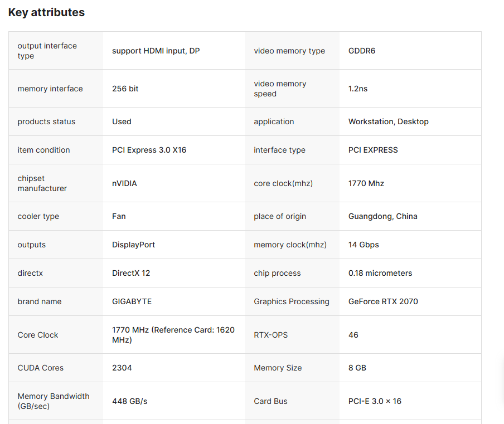Select the "brand name" label
The image size is (504, 424).
(x=40, y=301)
